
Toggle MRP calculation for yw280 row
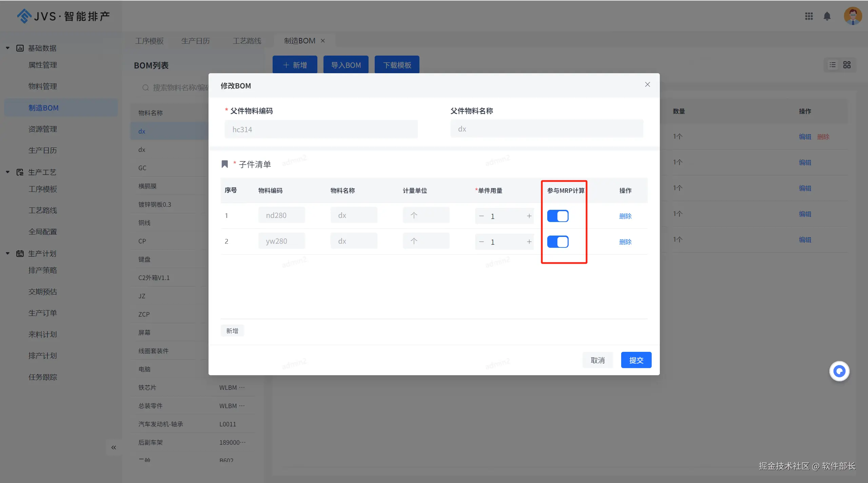click(x=558, y=242)
